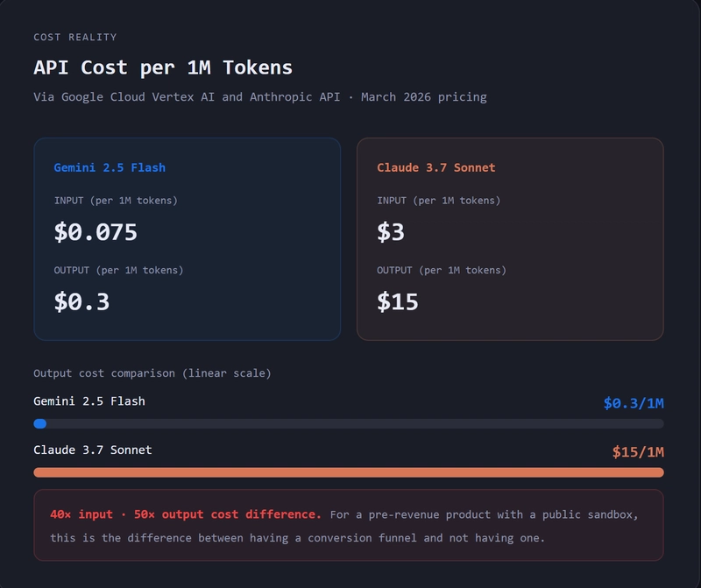This screenshot has height=588, width=701.
Task: Click the "Output cost comparison (linear scale)" caption
Action: (152, 373)
